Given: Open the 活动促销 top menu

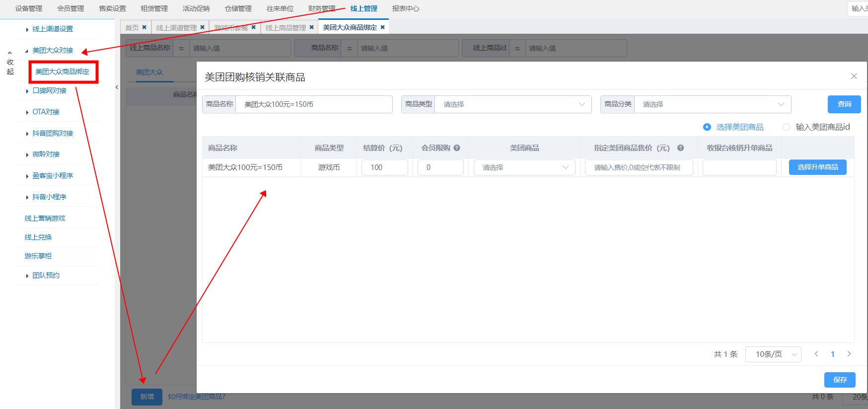Looking at the screenshot, I should pos(196,8).
